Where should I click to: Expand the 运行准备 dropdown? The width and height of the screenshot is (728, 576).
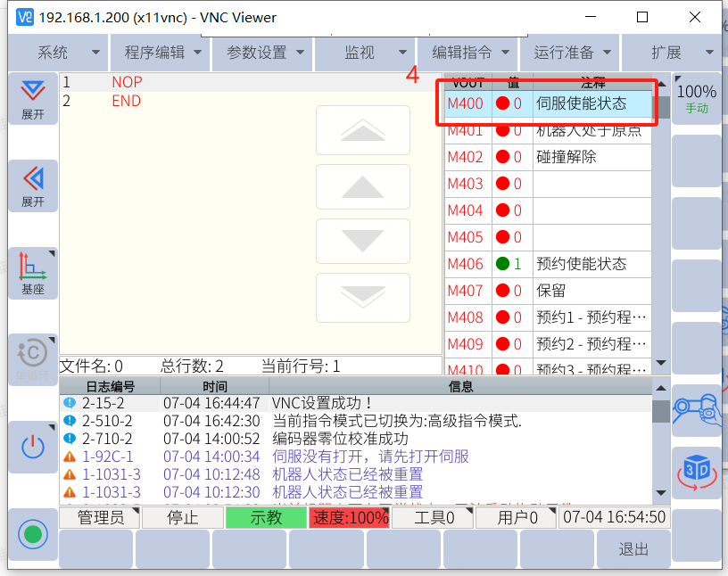[x=570, y=53]
